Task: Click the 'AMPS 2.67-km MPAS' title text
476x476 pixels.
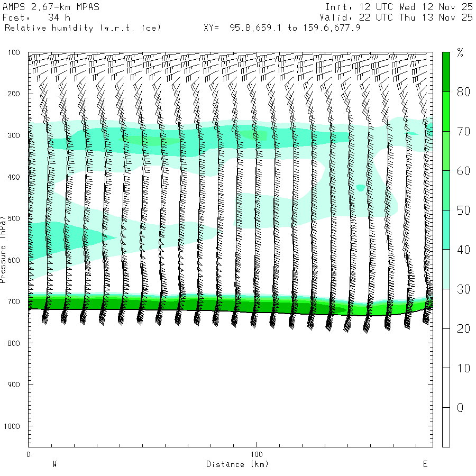Action: coord(51,7)
